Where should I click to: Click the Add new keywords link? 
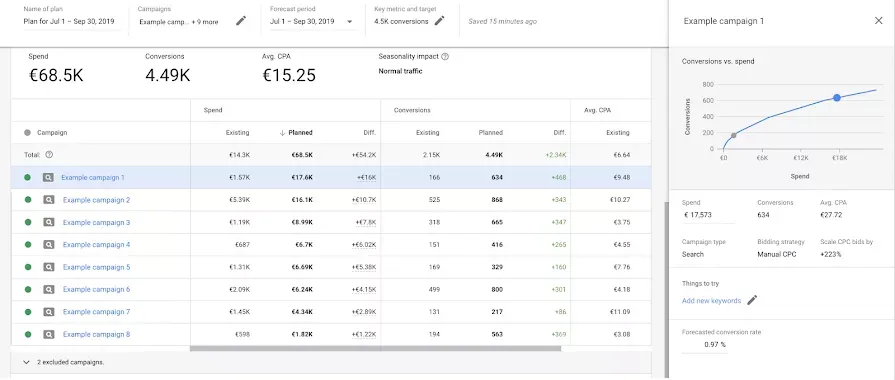coord(711,301)
